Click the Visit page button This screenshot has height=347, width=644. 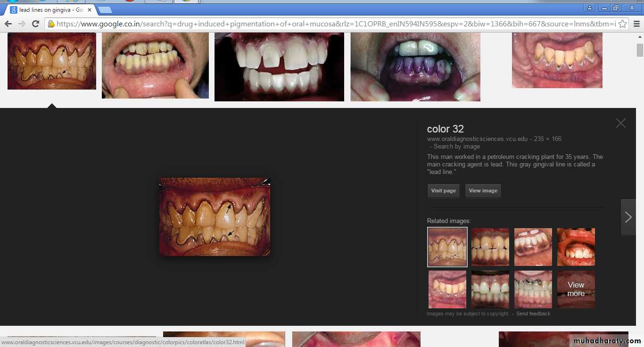(x=443, y=190)
